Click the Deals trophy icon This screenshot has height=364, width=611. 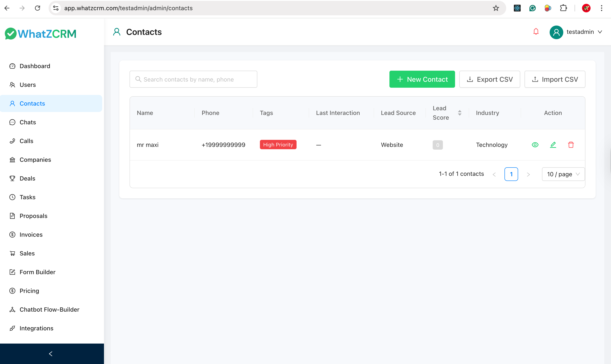coord(13,178)
